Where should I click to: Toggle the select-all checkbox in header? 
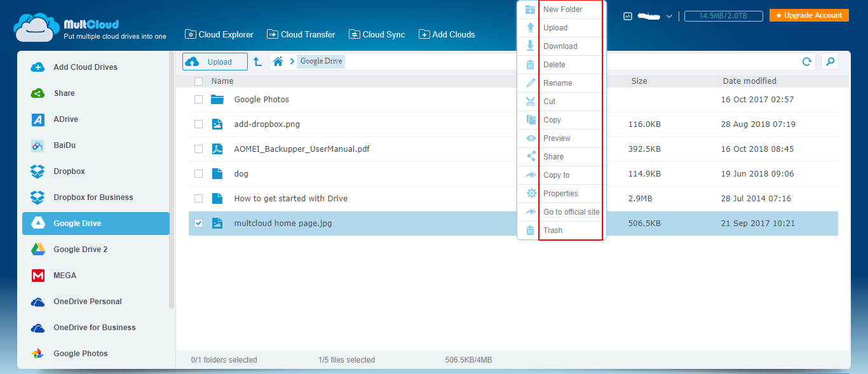click(199, 81)
